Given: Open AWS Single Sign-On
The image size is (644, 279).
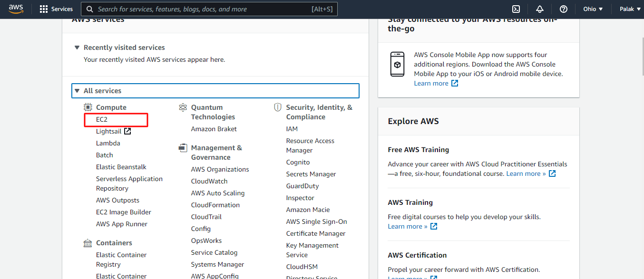Looking at the screenshot, I should pos(317,221).
